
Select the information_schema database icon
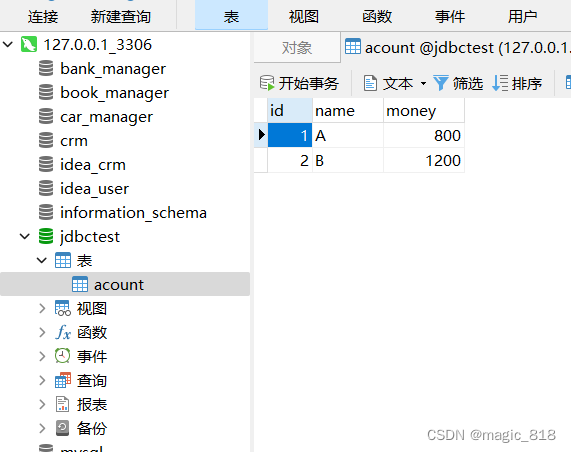tap(46, 213)
